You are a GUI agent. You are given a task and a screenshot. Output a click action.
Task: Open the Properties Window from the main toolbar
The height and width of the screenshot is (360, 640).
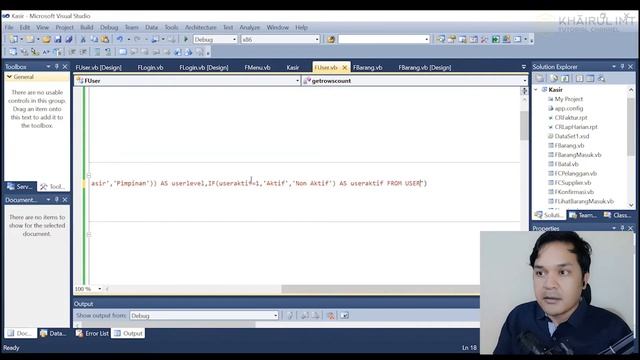451,39
